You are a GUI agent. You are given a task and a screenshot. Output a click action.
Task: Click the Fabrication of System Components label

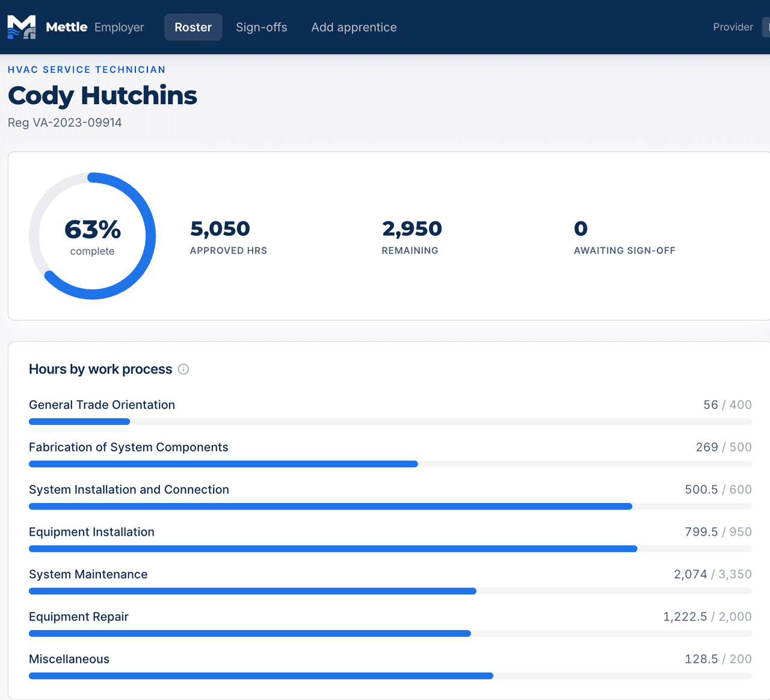click(129, 447)
